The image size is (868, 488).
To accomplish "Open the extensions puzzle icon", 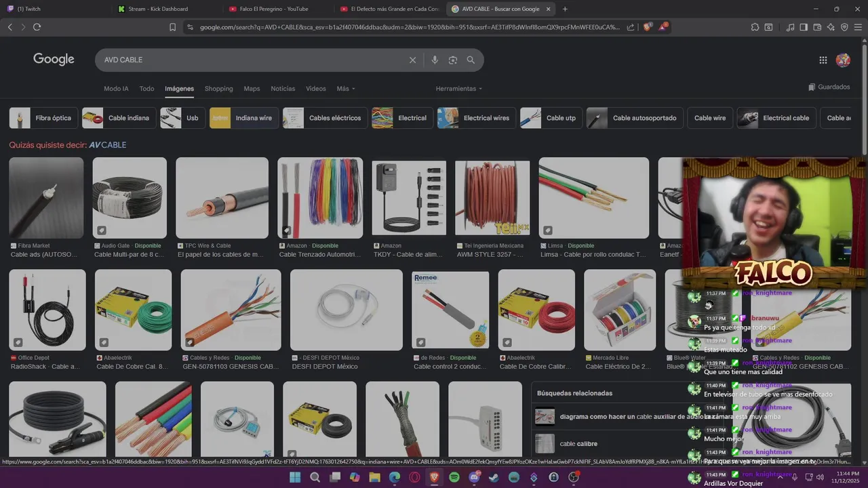I will 755,27.
